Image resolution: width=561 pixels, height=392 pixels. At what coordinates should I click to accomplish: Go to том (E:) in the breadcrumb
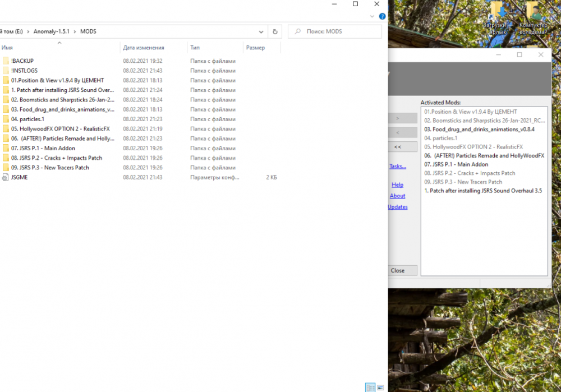point(11,31)
